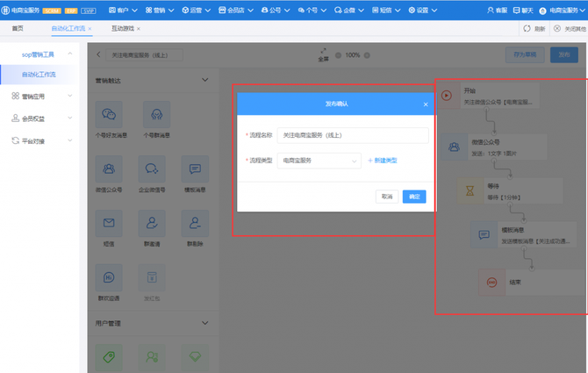Click the ERP badge in header
This screenshot has height=373, width=588.
tap(71, 11)
